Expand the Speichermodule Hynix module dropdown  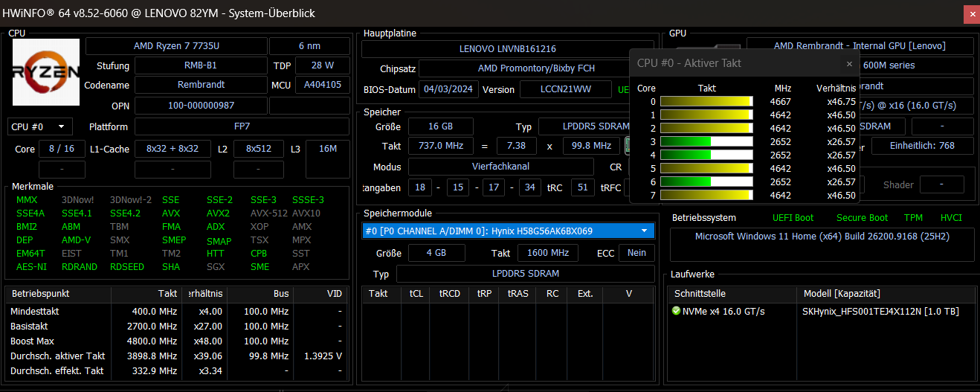pos(509,231)
